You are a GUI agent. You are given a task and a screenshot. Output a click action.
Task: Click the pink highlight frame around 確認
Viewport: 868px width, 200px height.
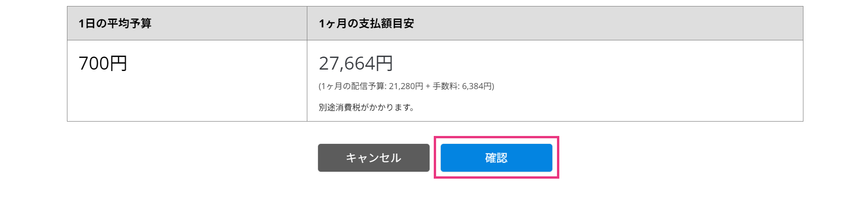[496, 138]
